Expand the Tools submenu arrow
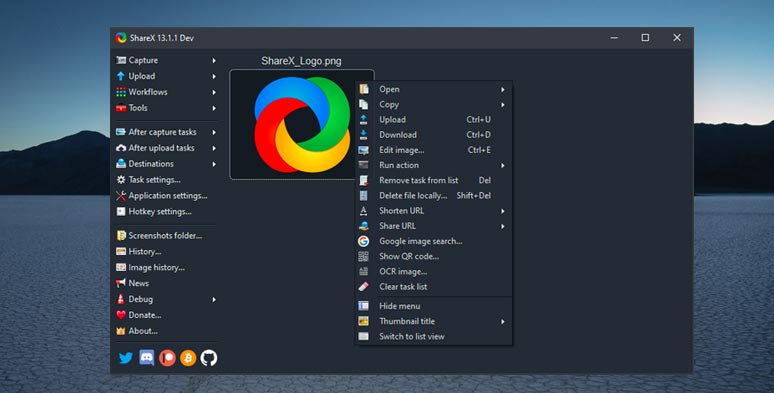 click(214, 108)
